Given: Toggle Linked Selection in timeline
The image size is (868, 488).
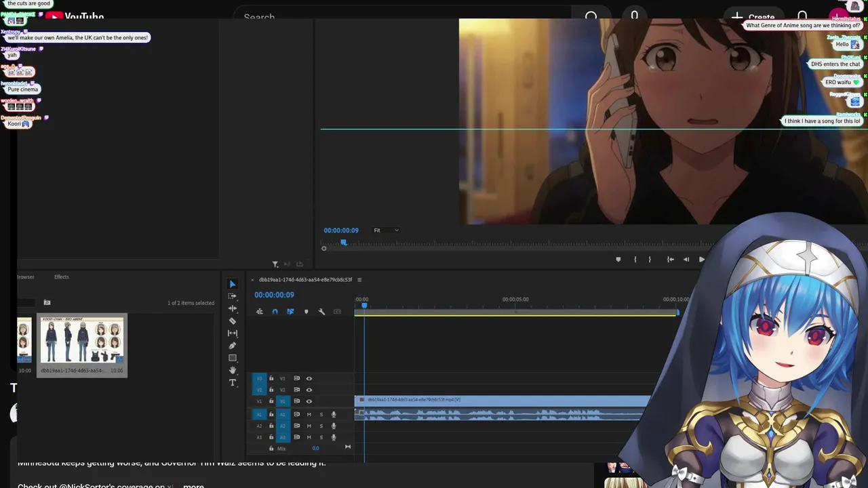Looking at the screenshot, I should tap(290, 312).
